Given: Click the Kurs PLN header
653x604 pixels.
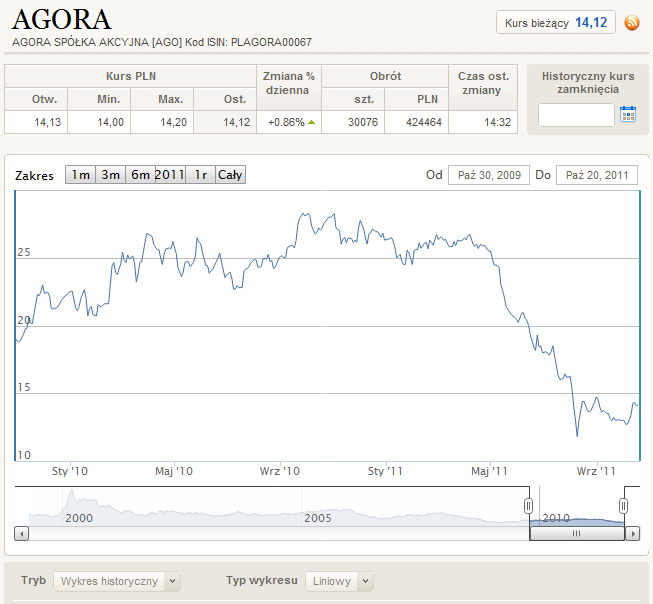Looking at the screenshot, I should [131, 76].
